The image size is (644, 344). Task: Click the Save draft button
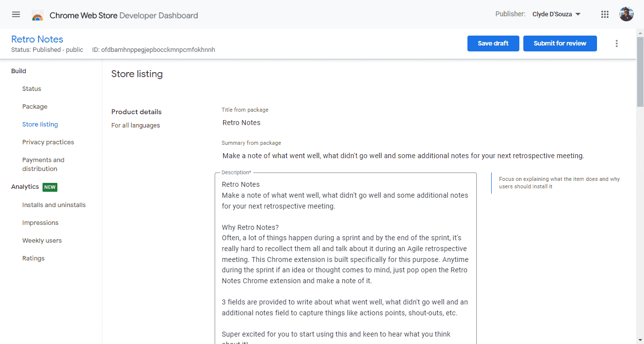493,43
